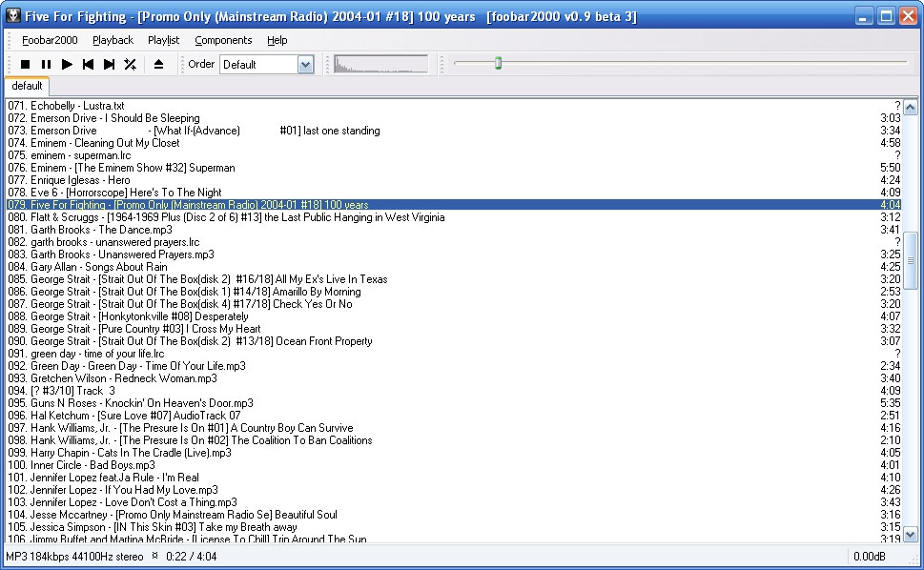Select track 074 Eminem - Cleaning Out My Closet
Image resolution: width=924 pixels, height=570 pixels.
coord(453,143)
